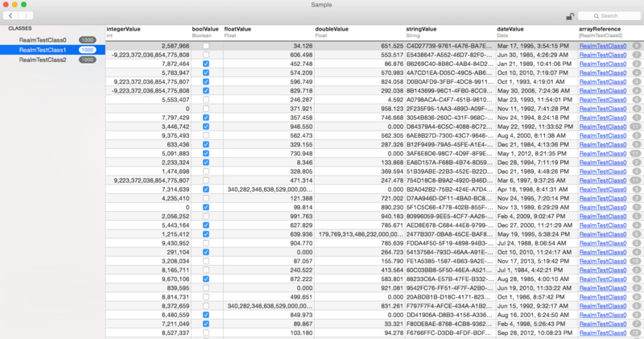Open RealmTestClass0 link in Mar 17, 1995 row
This screenshot has height=339, width=644.
pos(603,46)
